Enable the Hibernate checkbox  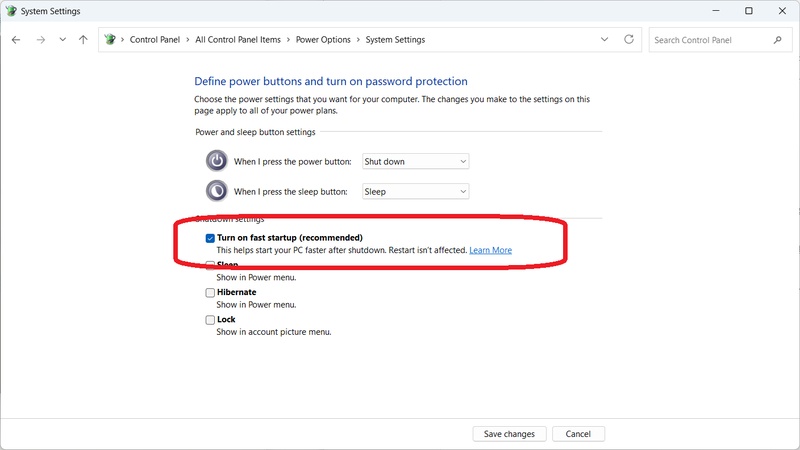click(x=210, y=293)
